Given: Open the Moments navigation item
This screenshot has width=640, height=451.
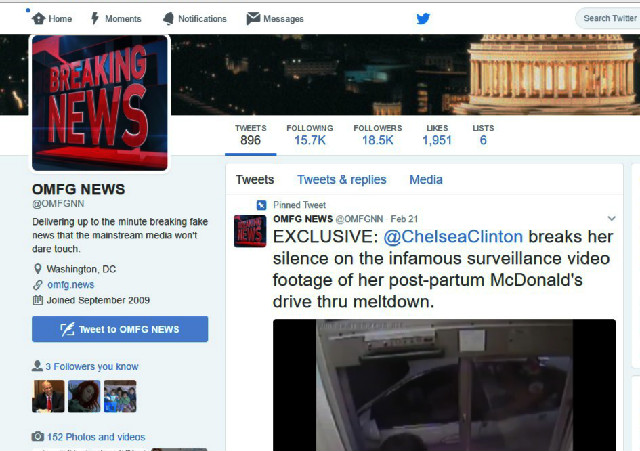Looking at the screenshot, I should tap(116, 19).
